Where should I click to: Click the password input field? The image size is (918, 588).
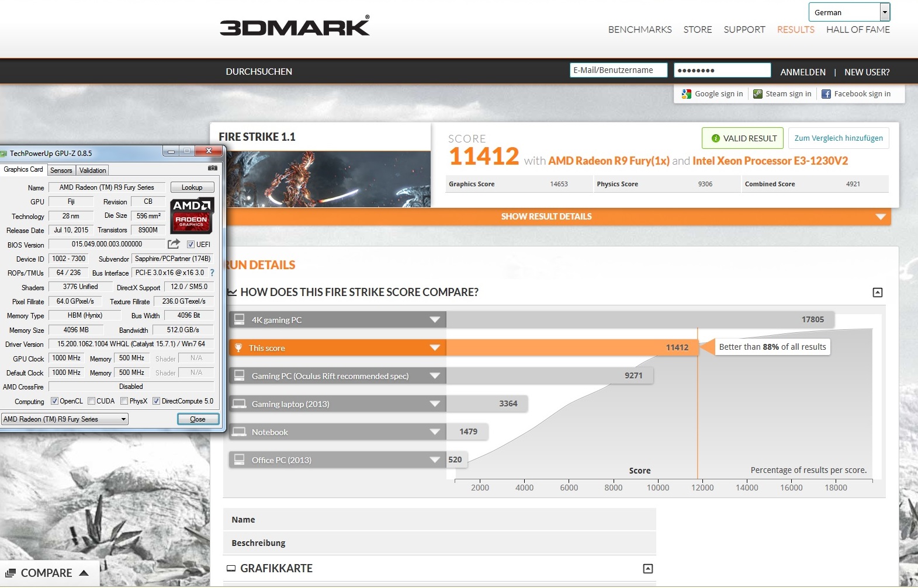coord(722,70)
